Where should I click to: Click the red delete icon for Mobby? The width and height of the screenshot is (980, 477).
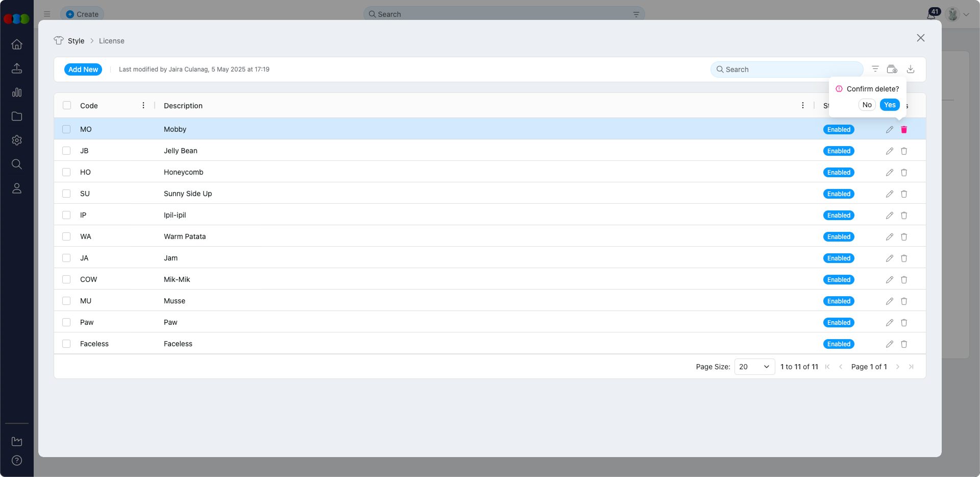(x=904, y=130)
